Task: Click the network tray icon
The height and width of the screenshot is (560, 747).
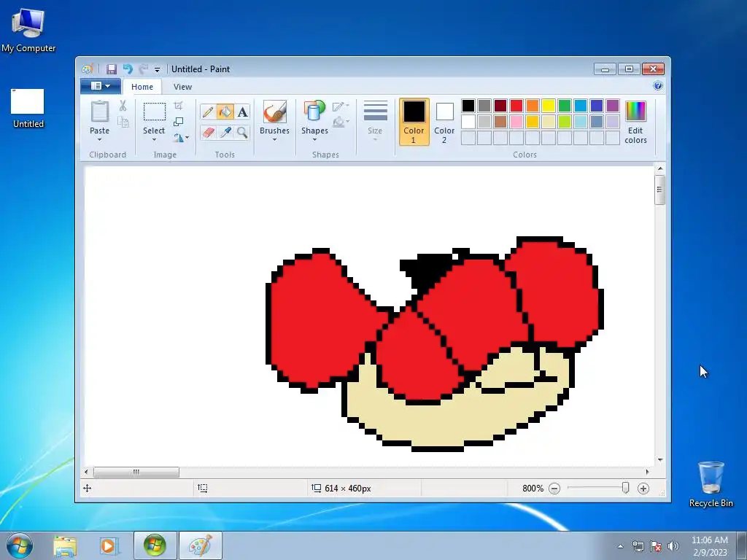Action: pos(638,546)
